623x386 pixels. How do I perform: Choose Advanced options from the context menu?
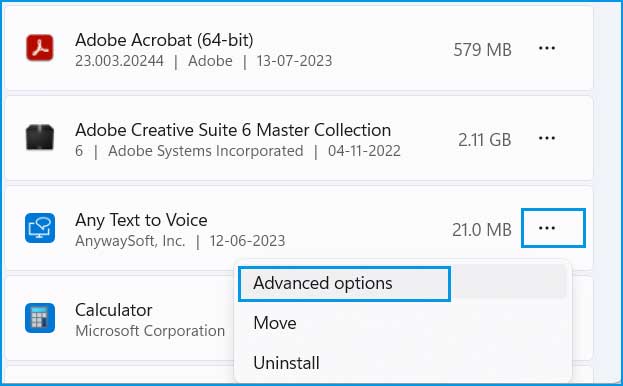[344, 284]
